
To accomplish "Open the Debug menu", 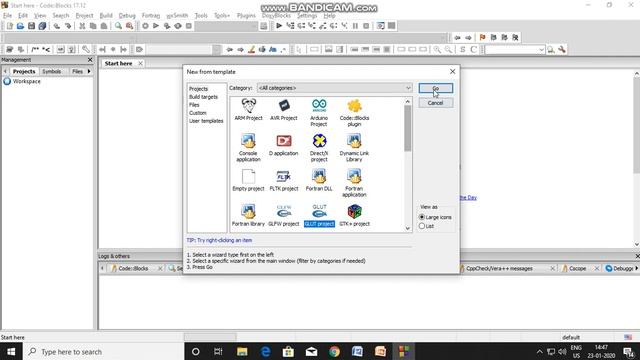I will tap(127, 16).
